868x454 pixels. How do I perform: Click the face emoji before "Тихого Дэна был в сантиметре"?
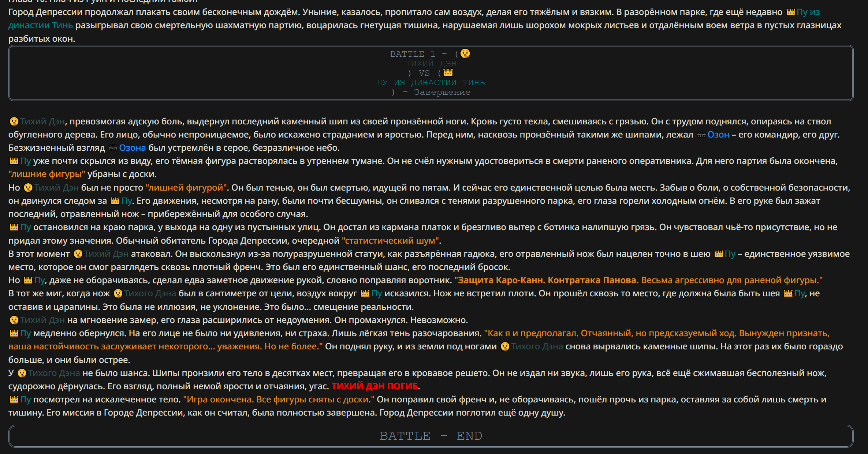tap(118, 293)
